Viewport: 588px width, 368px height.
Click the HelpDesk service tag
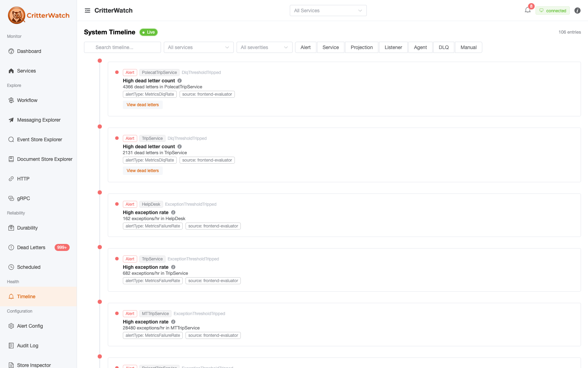tap(151, 204)
